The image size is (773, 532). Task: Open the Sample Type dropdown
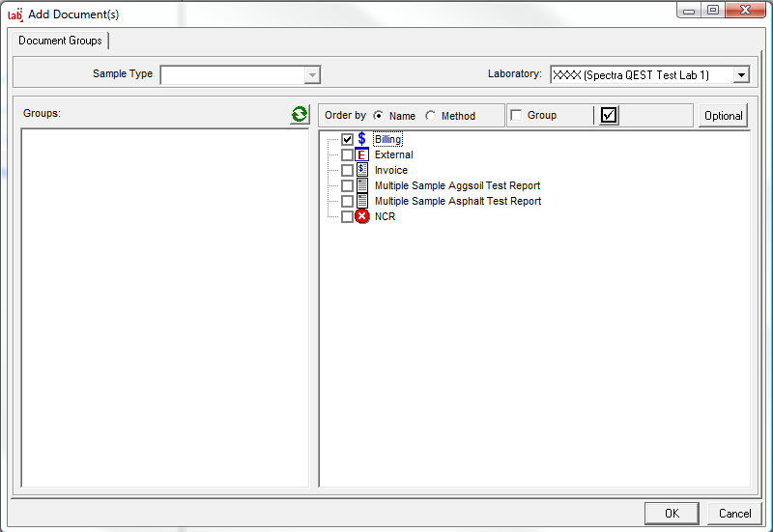(311, 75)
